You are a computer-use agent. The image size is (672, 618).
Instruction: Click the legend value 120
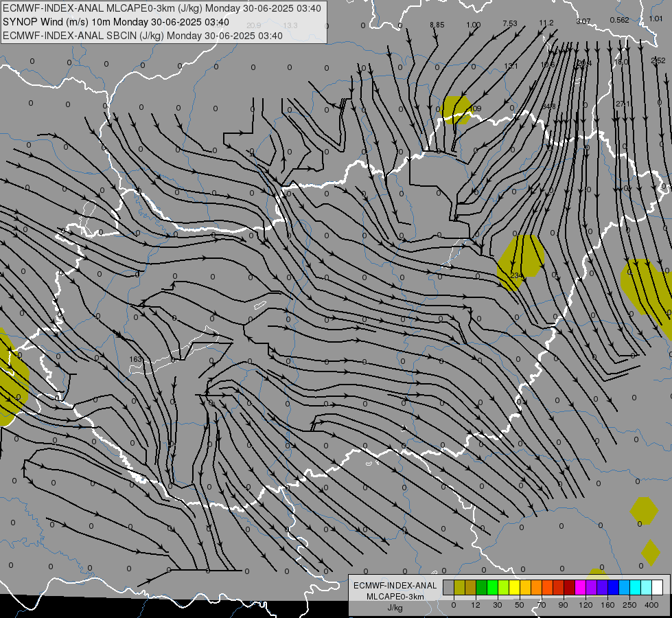586,605
